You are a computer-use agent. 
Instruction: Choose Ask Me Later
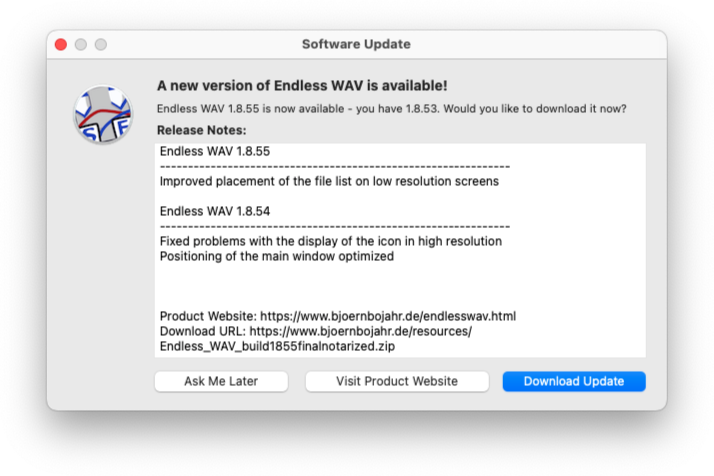221,381
